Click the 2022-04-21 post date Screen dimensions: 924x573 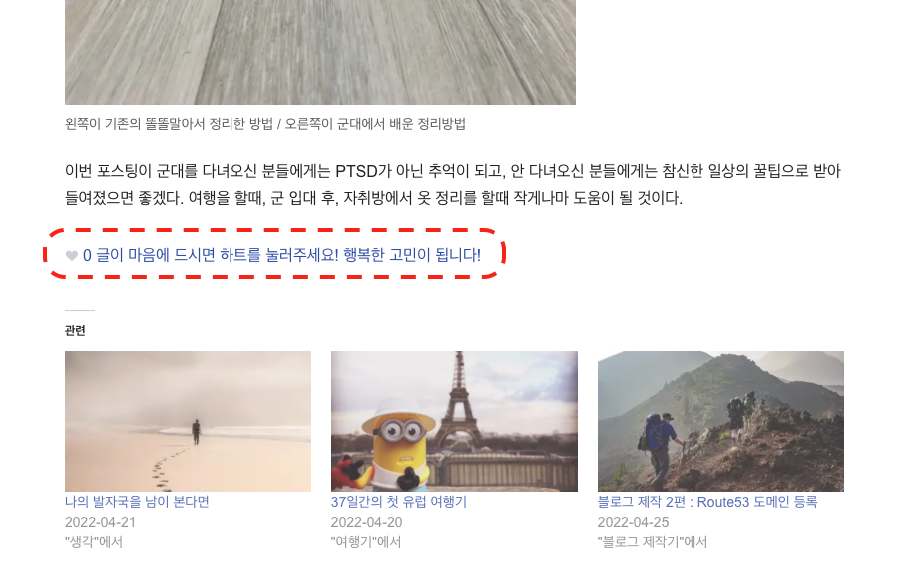[x=100, y=522]
